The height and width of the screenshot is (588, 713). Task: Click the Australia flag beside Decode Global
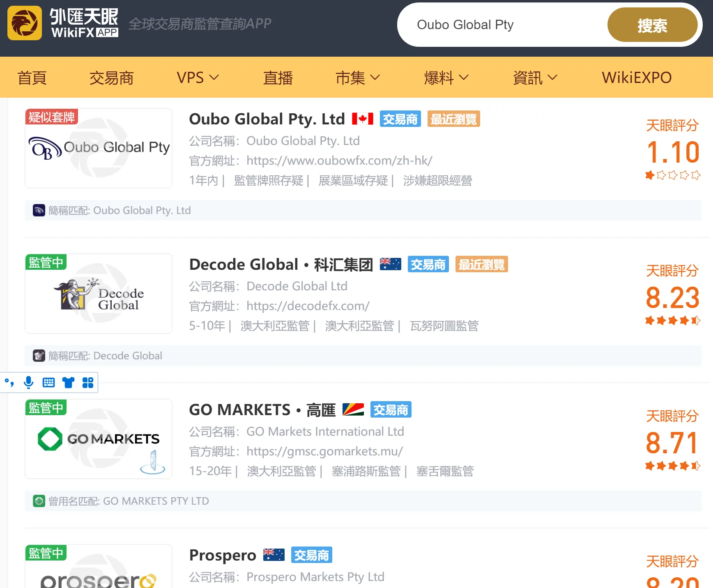(391, 264)
